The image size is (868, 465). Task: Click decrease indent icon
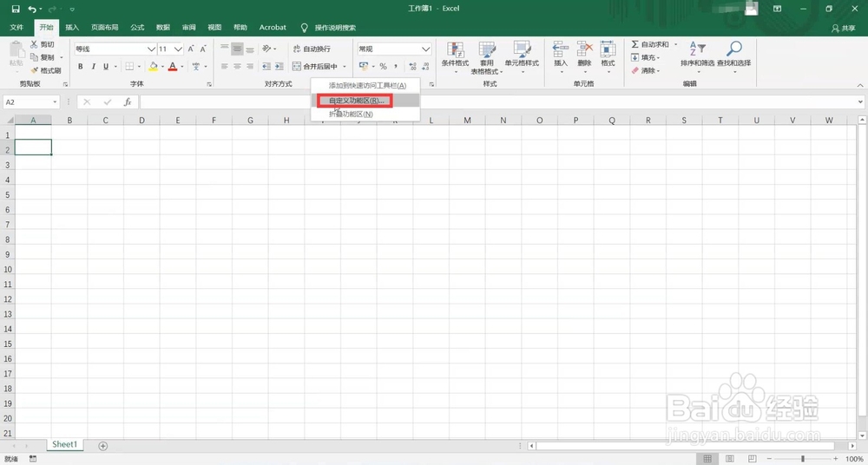click(x=266, y=67)
